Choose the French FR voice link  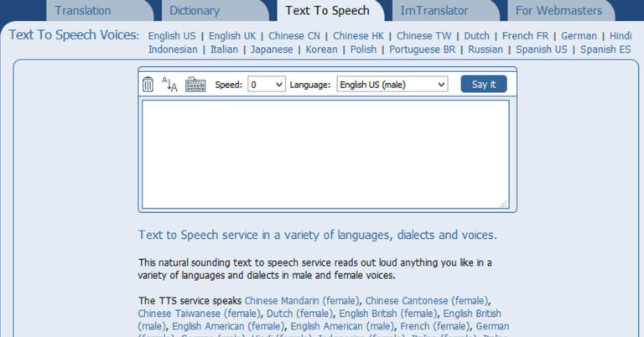pyautogui.click(x=525, y=36)
